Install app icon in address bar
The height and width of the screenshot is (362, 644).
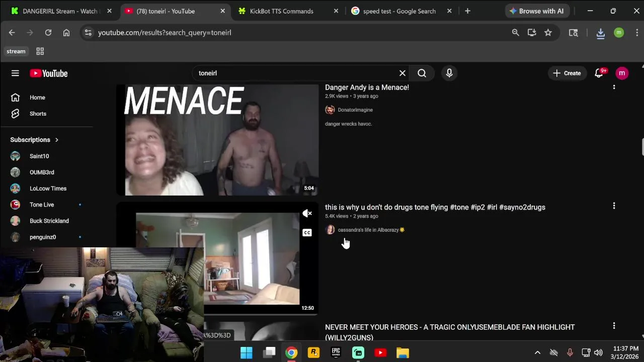click(x=532, y=33)
